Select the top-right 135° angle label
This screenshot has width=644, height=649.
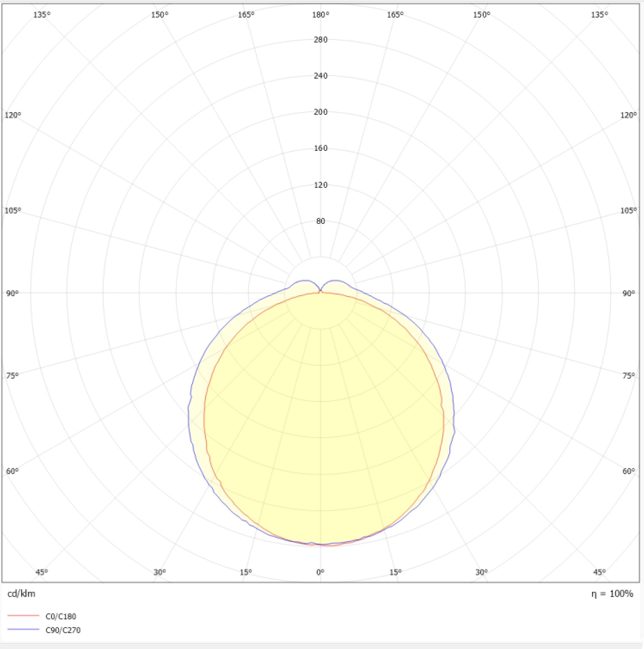pos(600,15)
